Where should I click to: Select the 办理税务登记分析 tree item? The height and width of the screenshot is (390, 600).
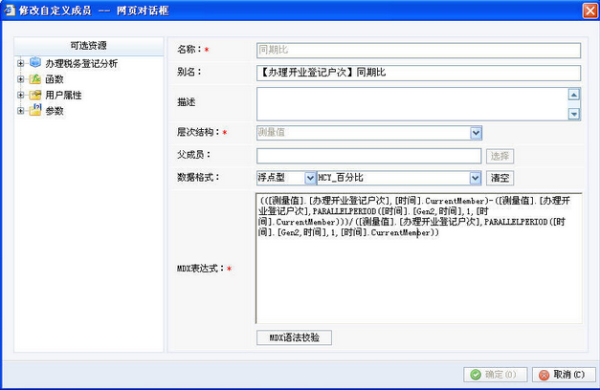pos(82,64)
